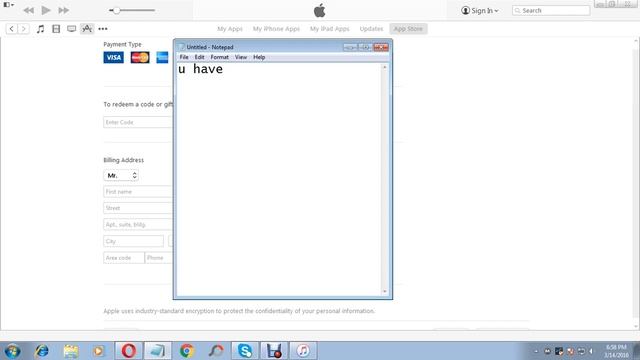Open the TV Shows library icon

[x=71, y=29]
